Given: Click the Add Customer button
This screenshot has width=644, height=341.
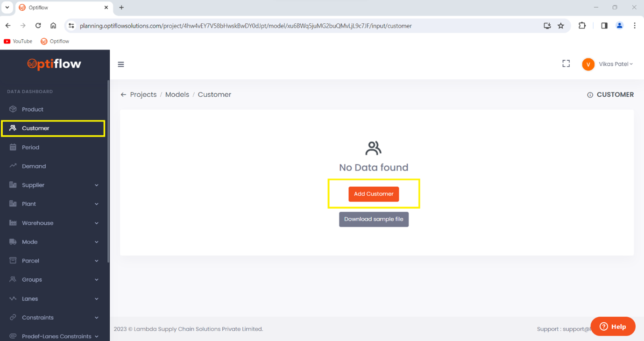Looking at the screenshot, I should 373,194.
